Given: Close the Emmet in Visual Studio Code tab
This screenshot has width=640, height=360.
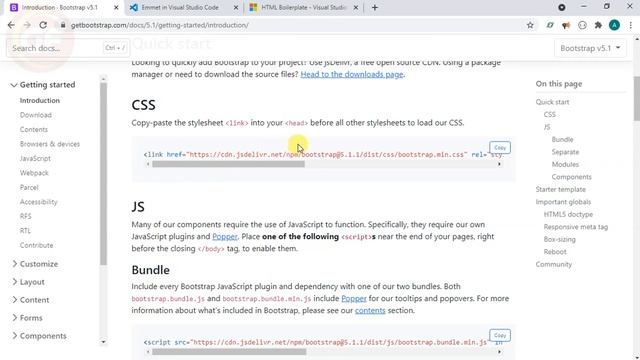Looking at the screenshot, I should coord(236,8).
